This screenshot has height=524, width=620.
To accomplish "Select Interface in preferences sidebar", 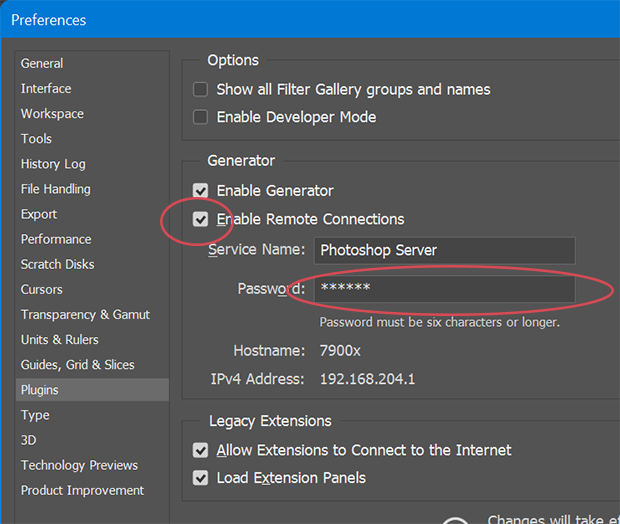I will [x=46, y=88].
